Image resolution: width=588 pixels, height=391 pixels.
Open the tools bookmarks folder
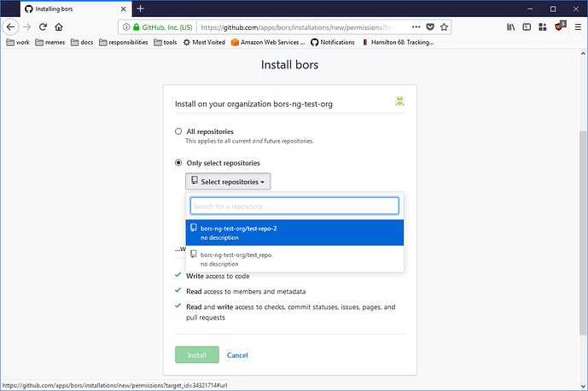click(x=165, y=43)
